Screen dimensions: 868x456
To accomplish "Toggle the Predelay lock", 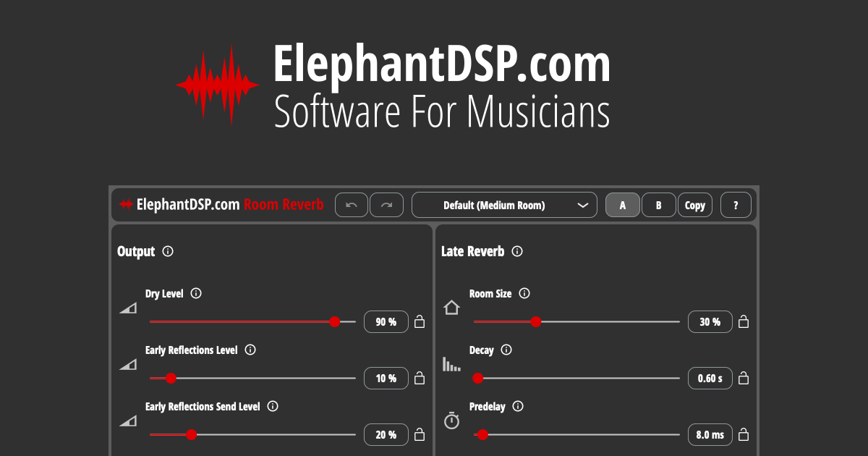I will (x=744, y=434).
